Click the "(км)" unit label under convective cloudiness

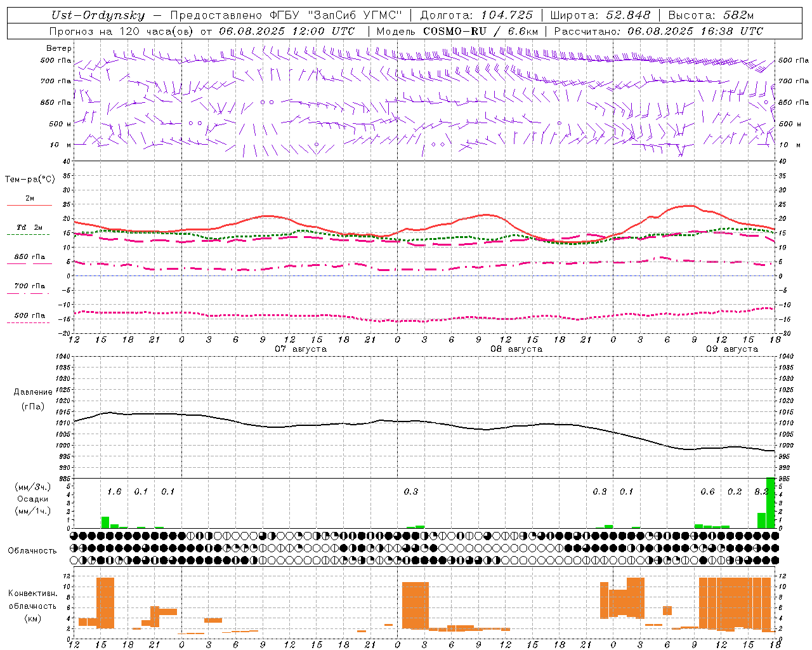point(32,618)
